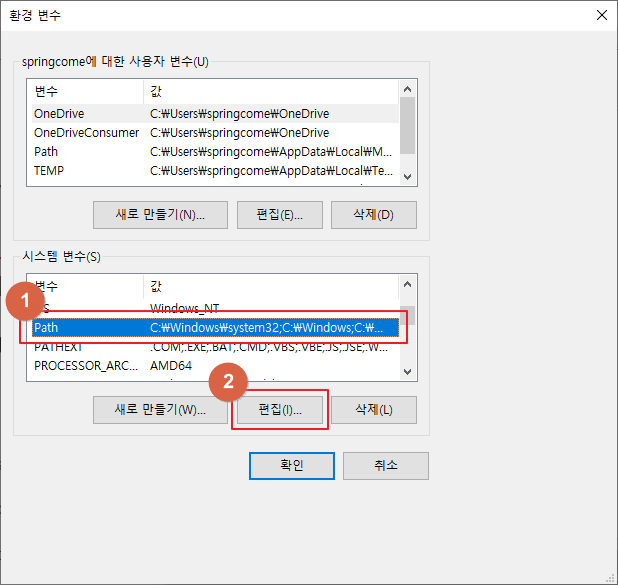
Task: Cancel the dialog with 취소
Action: pyautogui.click(x=385, y=466)
